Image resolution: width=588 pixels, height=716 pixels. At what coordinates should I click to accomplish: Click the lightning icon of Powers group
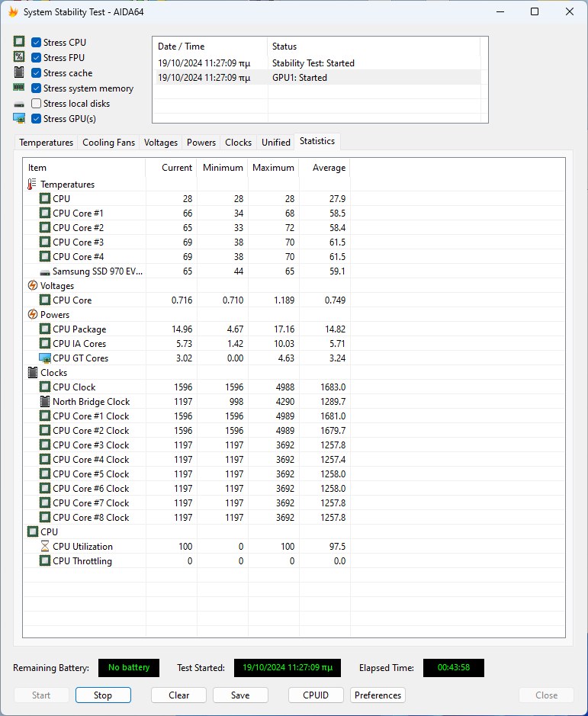tap(33, 314)
